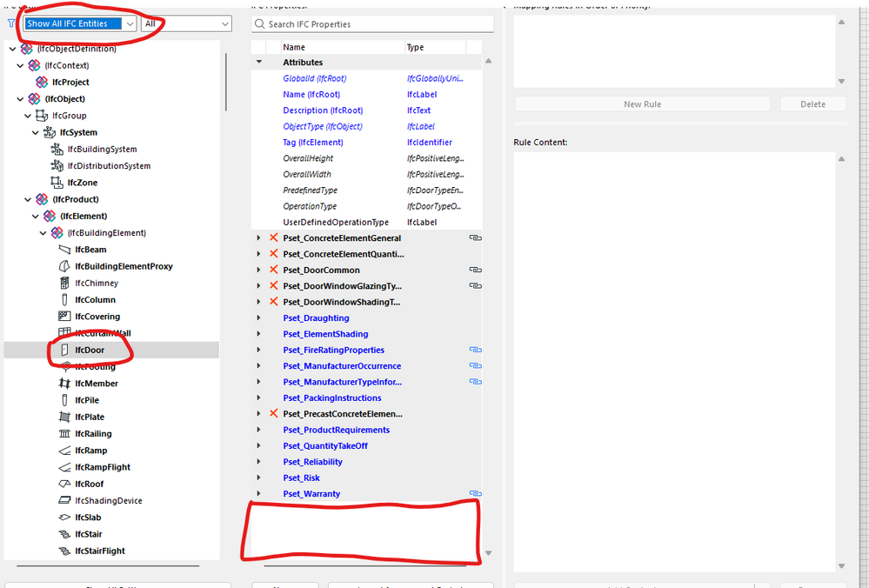Select the IfcRamp icon
The width and height of the screenshot is (869, 588).
(x=64, y=451)
